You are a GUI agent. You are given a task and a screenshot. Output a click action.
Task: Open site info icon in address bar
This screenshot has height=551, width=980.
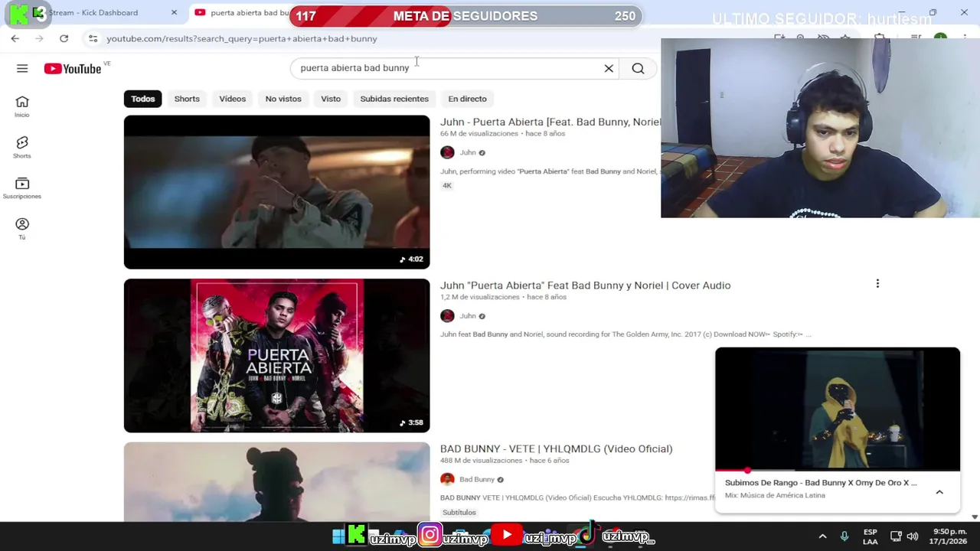[93, 38]
